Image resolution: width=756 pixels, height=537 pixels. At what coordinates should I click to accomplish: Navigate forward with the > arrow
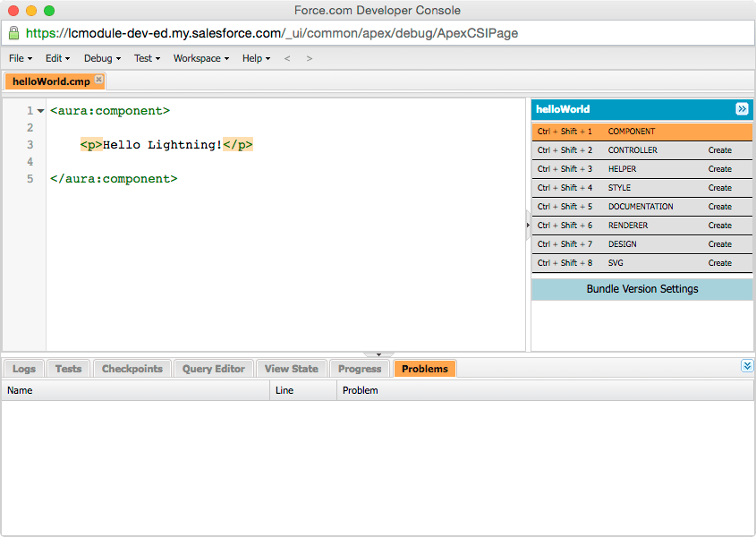pos(310,58)
